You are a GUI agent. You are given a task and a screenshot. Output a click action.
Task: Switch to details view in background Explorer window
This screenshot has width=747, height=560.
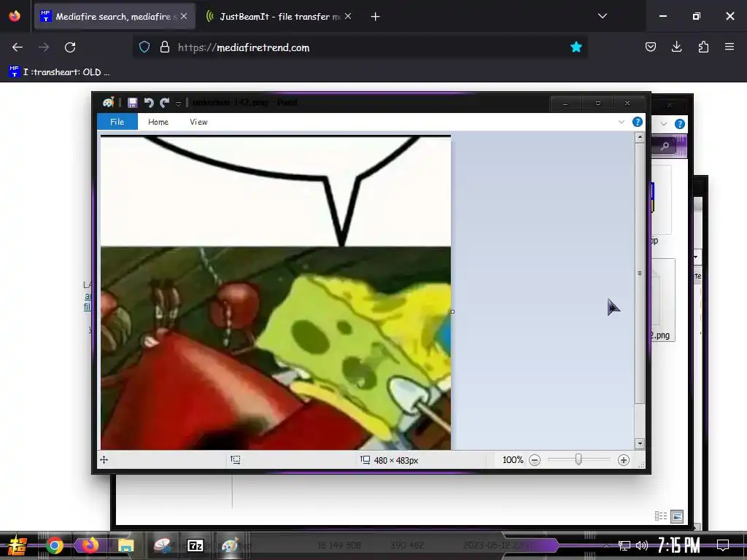tap(661, 516)
